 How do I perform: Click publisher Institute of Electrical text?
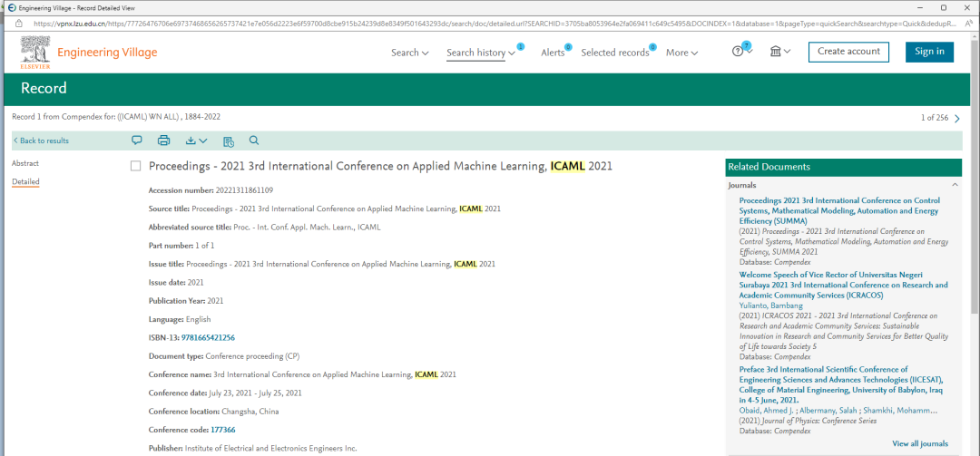[270, 449]
